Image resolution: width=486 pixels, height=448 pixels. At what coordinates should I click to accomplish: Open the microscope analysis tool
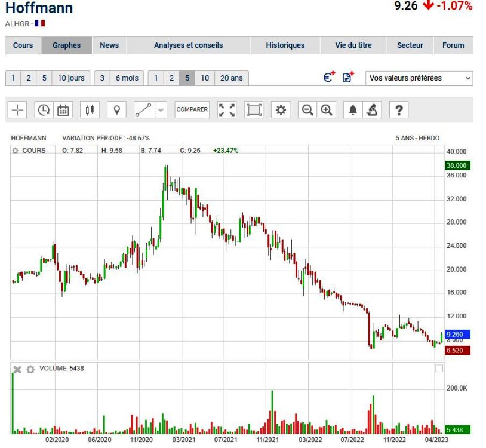pyautogui.click(x=372, y=110)
